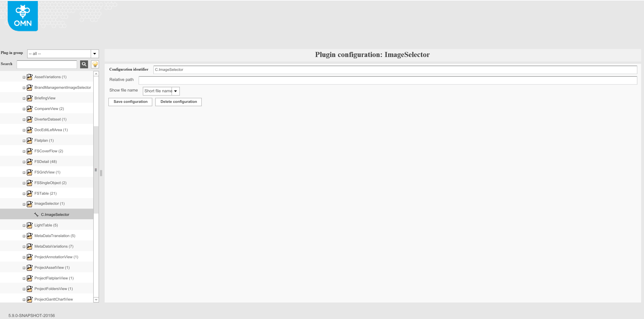Expand the FSTable tree node
Image resolution: width=644 pixels, height=319 pixels.
24,194
